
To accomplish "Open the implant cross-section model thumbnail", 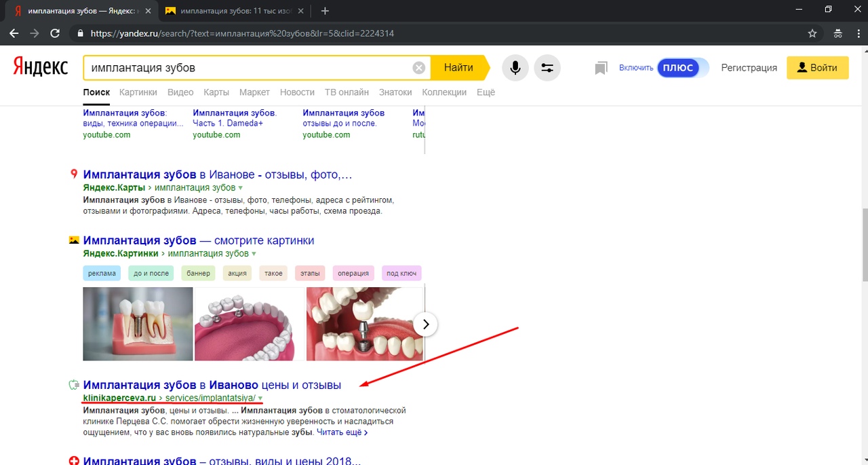I will (x=138, y=324).
